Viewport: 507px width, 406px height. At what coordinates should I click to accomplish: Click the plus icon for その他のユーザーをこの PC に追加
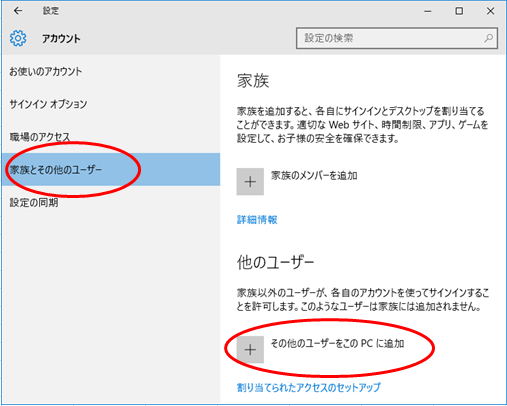coord(250,349)
